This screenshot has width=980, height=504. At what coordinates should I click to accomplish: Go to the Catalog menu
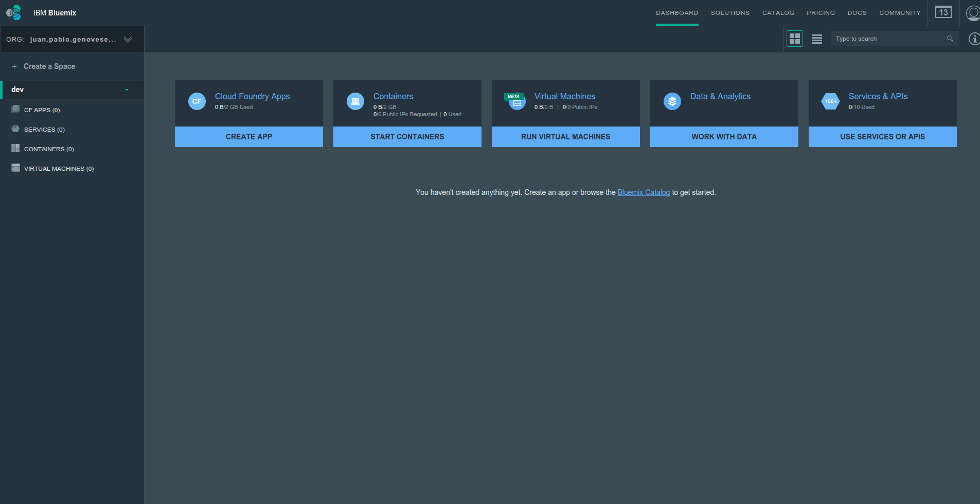(778, 13)
